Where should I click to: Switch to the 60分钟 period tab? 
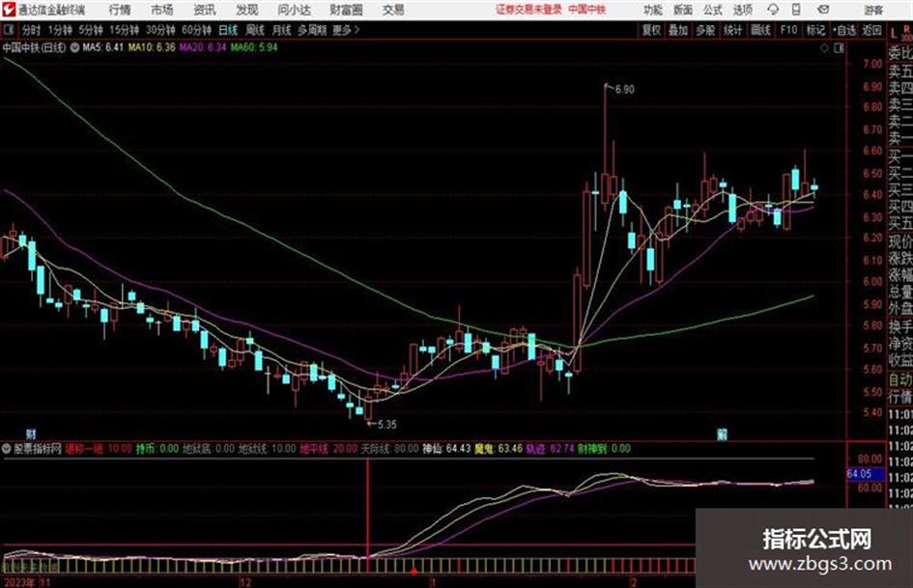point(197,30)
